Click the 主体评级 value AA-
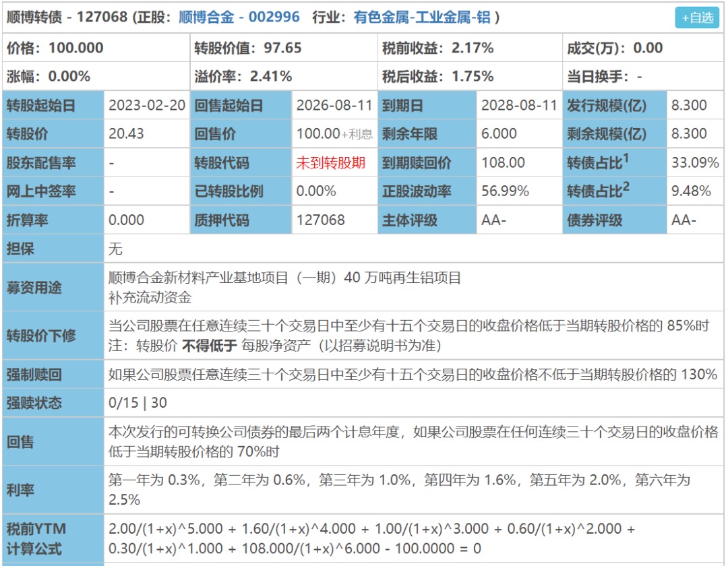This screenshot has width=728, height=566. coord(493,220)
